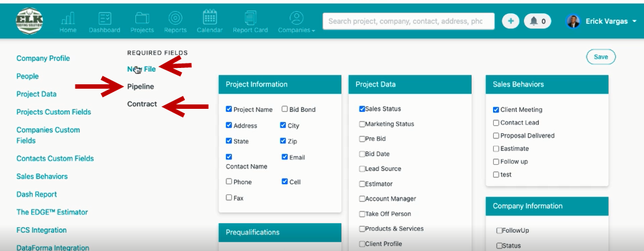Image resolution: width=644 pixels, height=251 pixels.
Task: Open the Dash Report link
Action: 36,194
